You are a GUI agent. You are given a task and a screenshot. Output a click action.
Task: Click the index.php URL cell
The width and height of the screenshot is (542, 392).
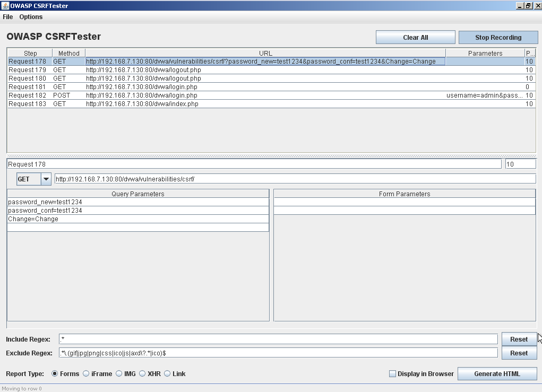coord(265,103)
